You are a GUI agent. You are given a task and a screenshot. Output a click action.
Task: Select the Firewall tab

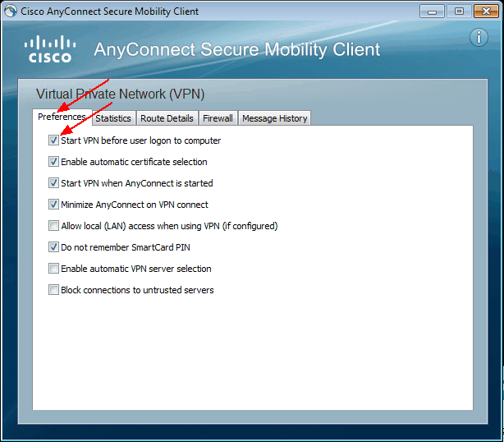click(x=218, y=118)
